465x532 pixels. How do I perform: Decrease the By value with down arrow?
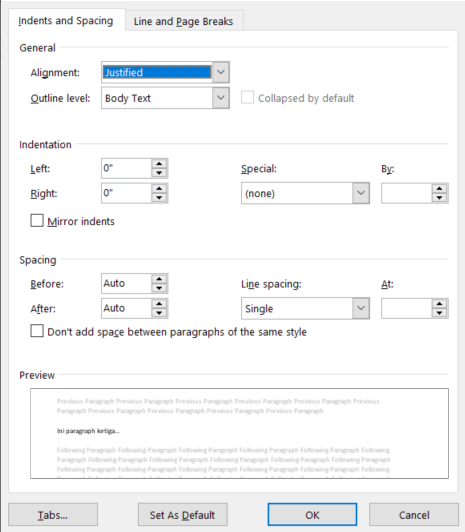[440, 198]
